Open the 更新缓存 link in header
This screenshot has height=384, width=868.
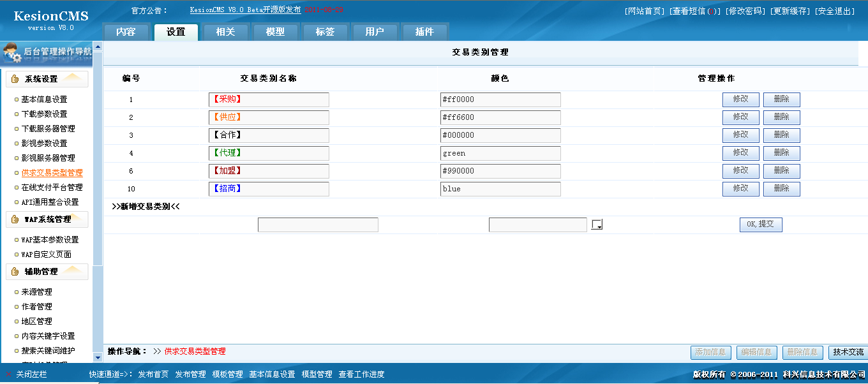coord(790,11)
